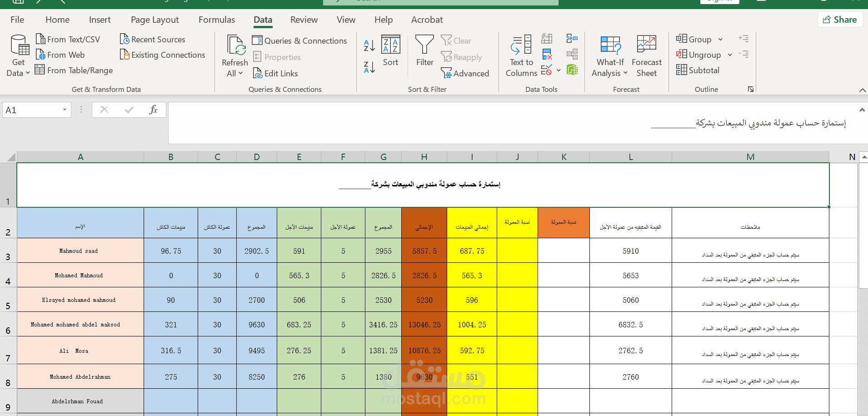Click the Hide Detail outline icon
This screenshot has height=416, width=868.
click(x=743, y=54)
